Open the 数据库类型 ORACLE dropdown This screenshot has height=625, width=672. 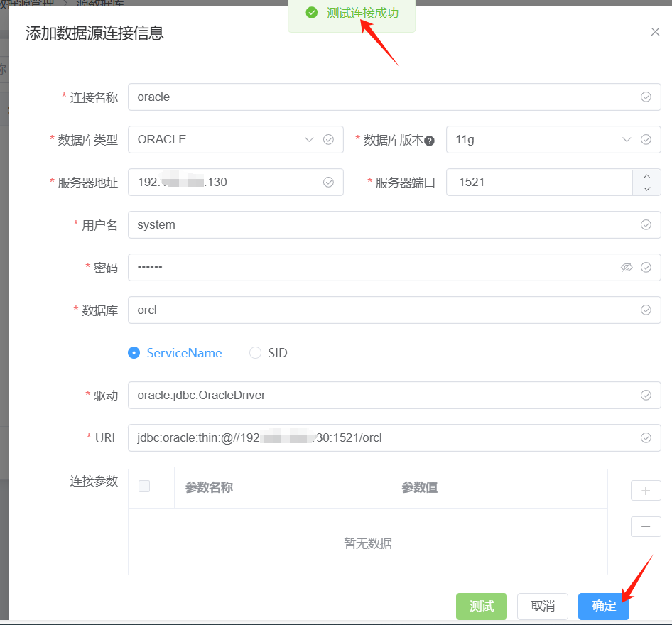click(236, 140)
